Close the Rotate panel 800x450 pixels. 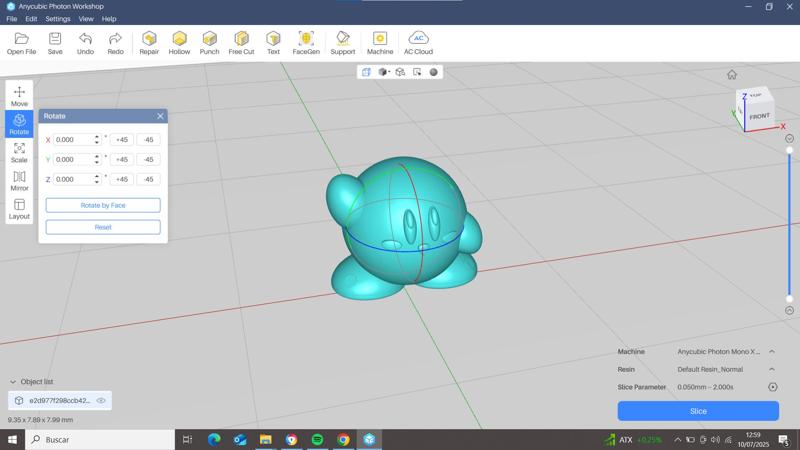pyautogui.click(x=160, y=116)
